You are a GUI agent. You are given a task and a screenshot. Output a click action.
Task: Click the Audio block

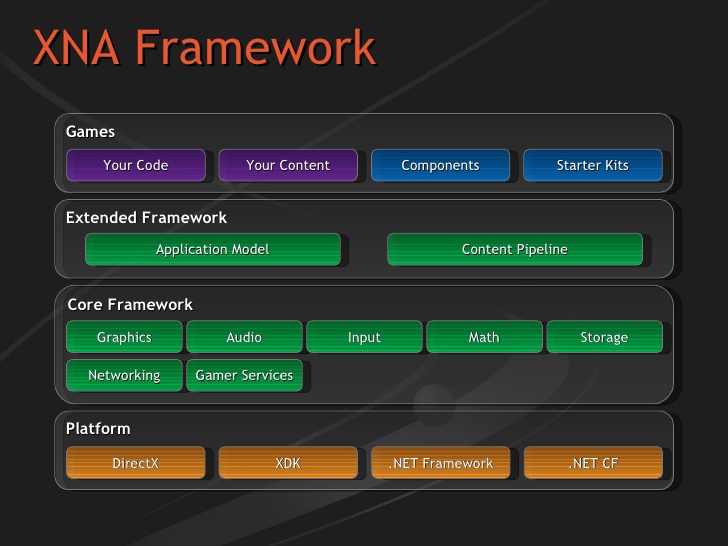pyautogui.click(x=244, y=337)
